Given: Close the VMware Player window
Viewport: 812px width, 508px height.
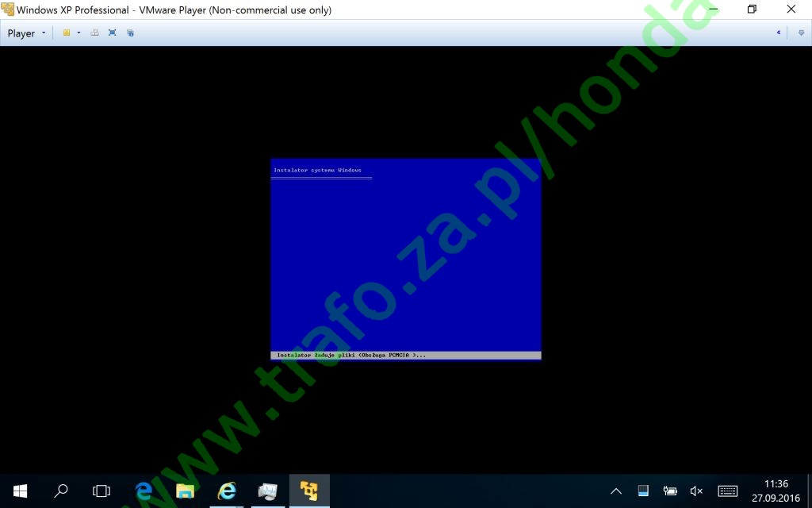Looking at the screenshot, I should (791, 10).
